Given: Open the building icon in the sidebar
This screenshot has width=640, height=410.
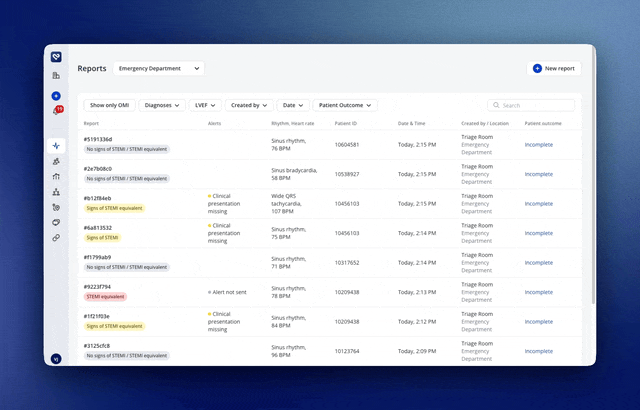Looking at the screenshot, I should tap(56, 75).
